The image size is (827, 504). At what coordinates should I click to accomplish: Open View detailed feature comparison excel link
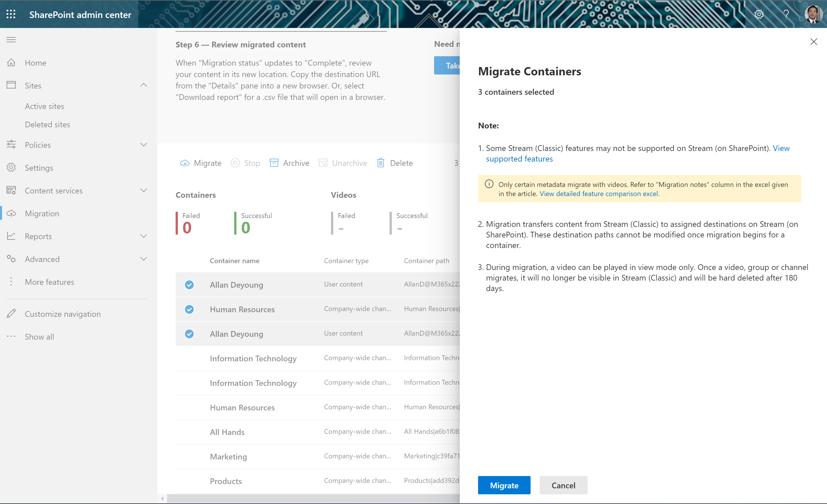click(599, 194)
